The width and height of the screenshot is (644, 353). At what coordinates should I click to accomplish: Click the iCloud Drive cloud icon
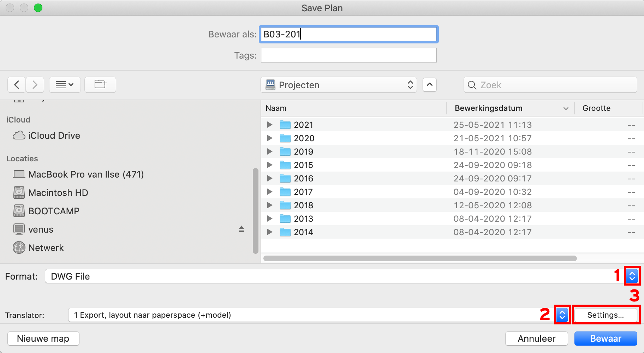click(19, 136)
